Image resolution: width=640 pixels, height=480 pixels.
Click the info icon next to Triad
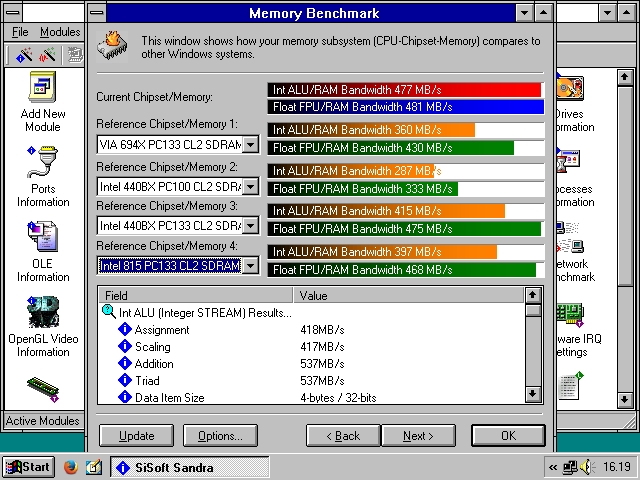point(124,380)
